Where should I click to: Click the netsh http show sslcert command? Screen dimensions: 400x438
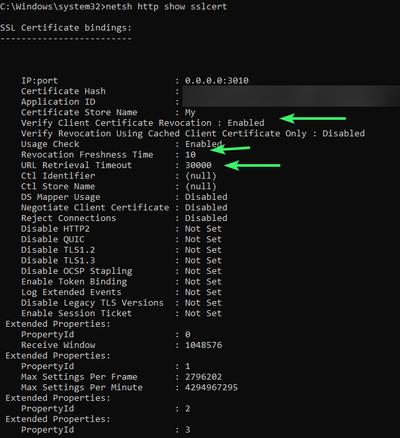(166, 6)
